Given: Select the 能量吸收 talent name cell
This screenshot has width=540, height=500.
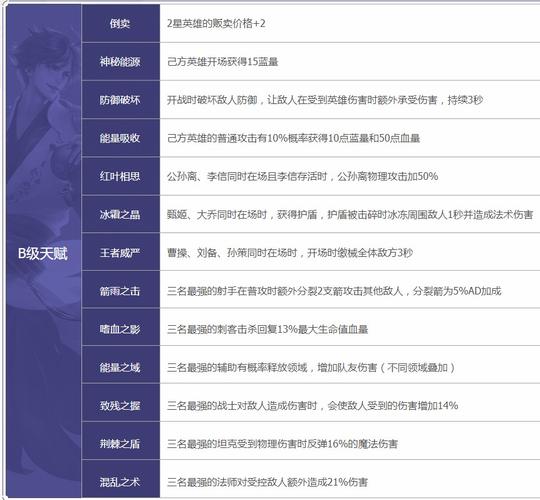Looking at the screenshot, I should click(x=121, y=138).
